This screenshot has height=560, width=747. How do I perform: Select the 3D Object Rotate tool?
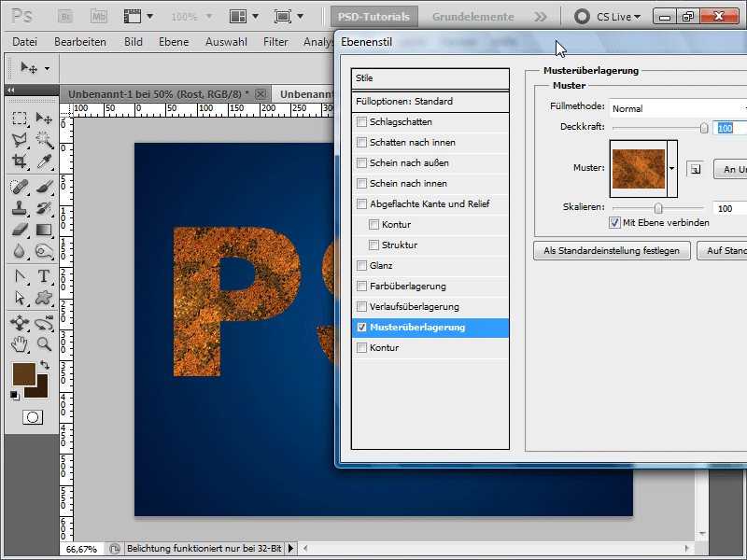pos(20,323)
